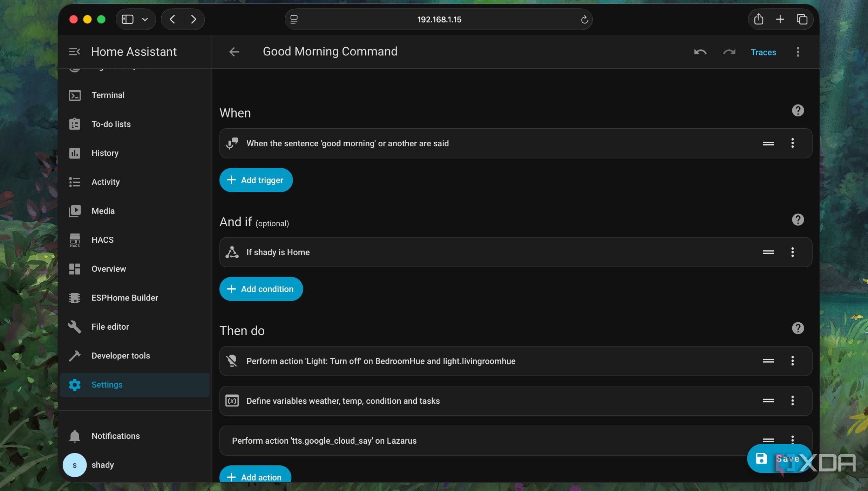868x491 pixels.
Task: Open help for the Then do section
Action: [x=798, y=328]
